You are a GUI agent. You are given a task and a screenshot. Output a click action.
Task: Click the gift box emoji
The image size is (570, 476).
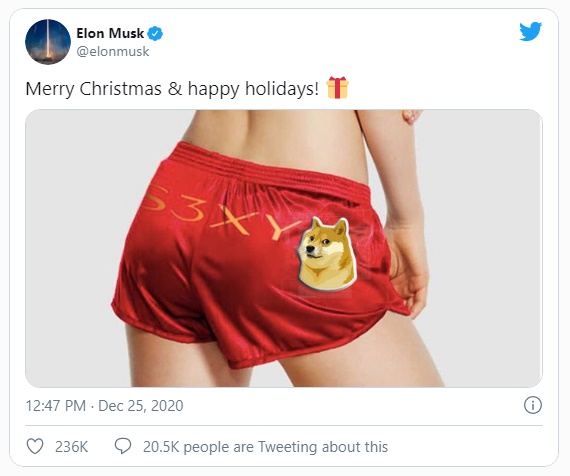pyautogui.click(x=337, y=88)
